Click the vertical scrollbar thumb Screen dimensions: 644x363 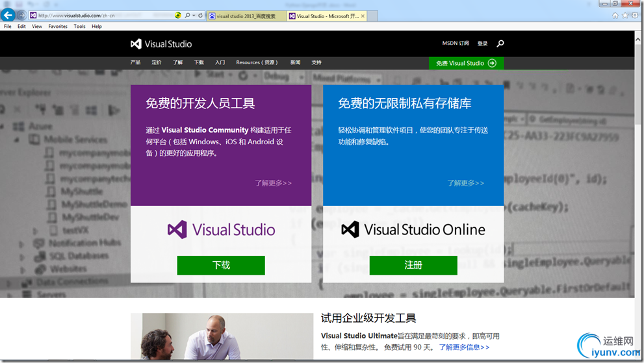pos(638,85)
